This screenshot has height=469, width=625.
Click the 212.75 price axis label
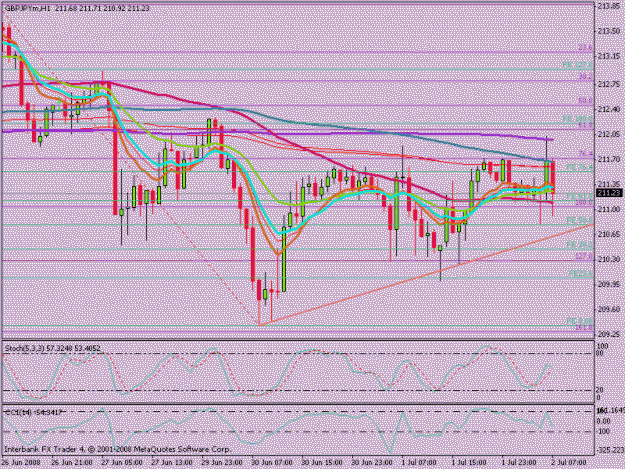pos(609,84)
